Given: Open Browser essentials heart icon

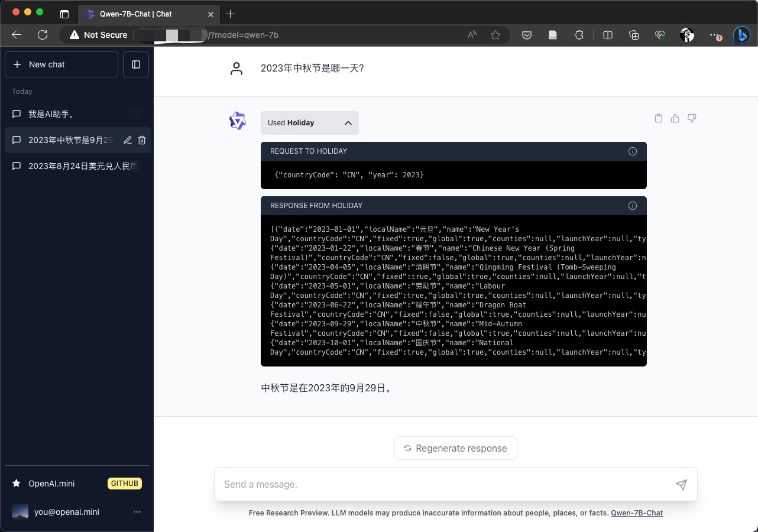Looking at the screenshot, I should pyautogui.click(x=660, y=35).
